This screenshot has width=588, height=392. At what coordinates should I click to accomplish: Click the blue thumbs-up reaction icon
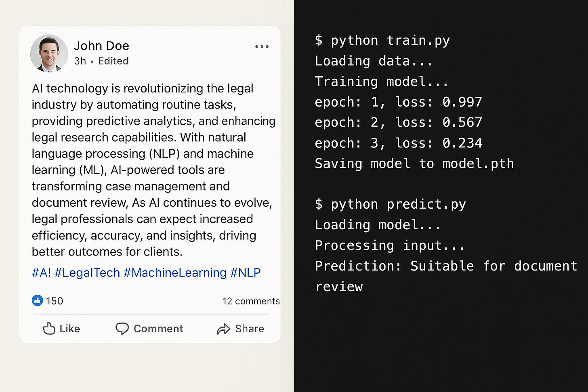coord(37,300)
